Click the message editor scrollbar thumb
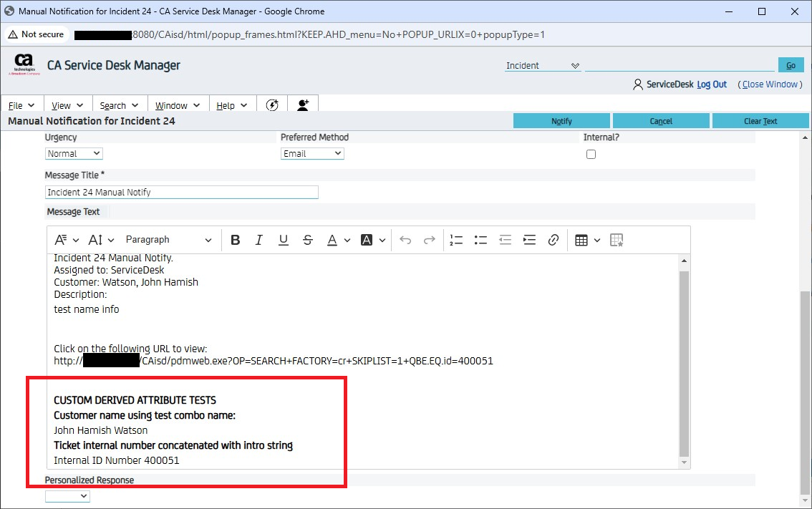The width and height of the screenshot is (812, 509). tap(684, 364)
